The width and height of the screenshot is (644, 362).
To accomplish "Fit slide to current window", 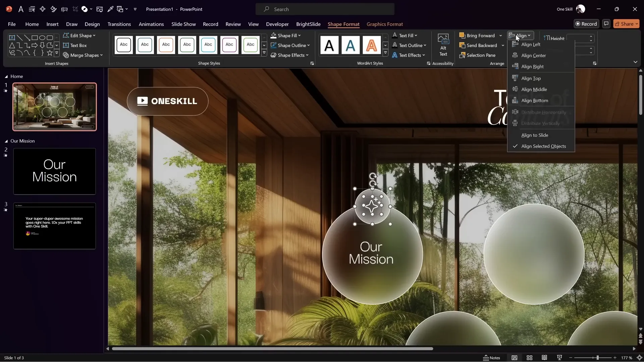I will coord(639,358).
